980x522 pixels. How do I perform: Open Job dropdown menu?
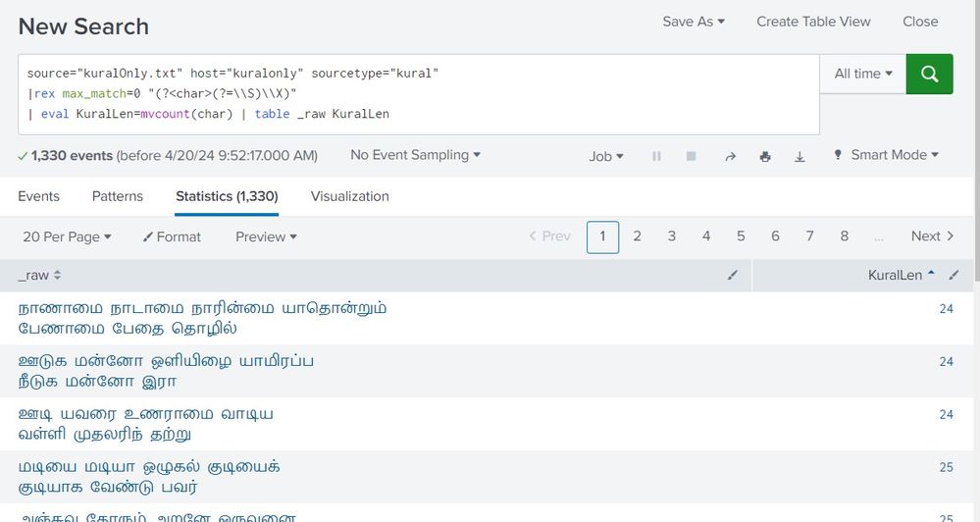pos(605,156)
